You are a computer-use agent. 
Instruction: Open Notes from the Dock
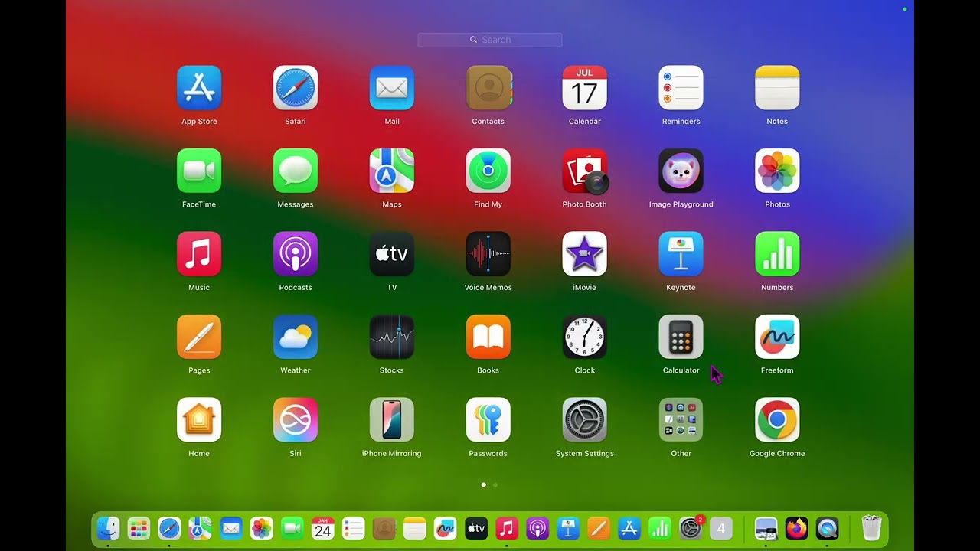[414, 528]
